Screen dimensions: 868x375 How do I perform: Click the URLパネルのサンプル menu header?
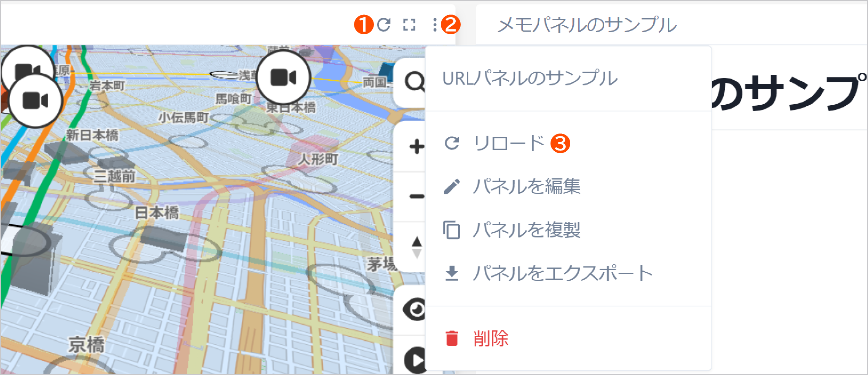[530, 78]
